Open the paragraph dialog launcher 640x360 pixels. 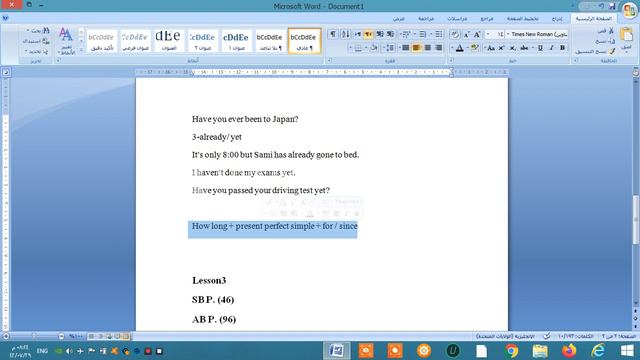[x=330, y=60]
